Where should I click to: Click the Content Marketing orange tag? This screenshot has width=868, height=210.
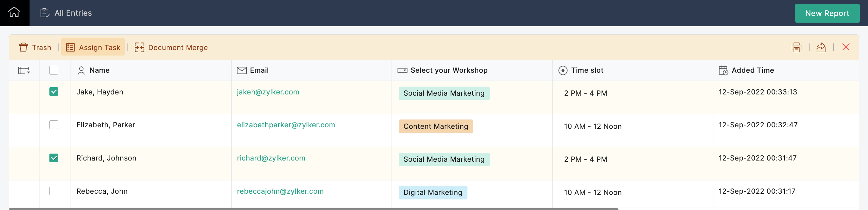point(436,126)
